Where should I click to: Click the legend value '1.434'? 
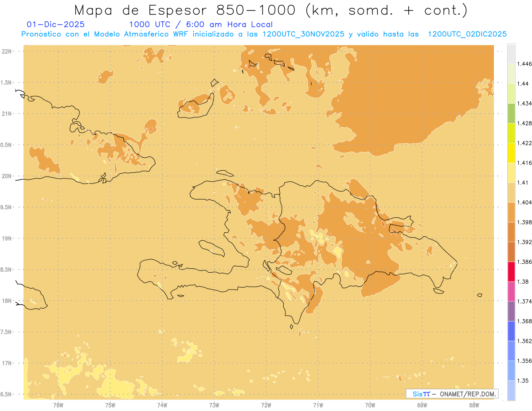524,103
